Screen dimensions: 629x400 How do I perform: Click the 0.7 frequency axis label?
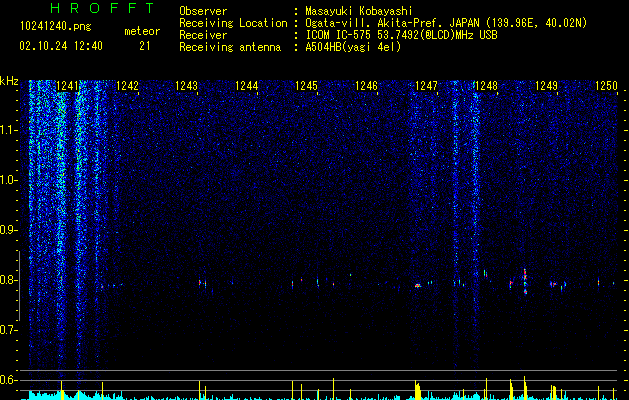9,330
